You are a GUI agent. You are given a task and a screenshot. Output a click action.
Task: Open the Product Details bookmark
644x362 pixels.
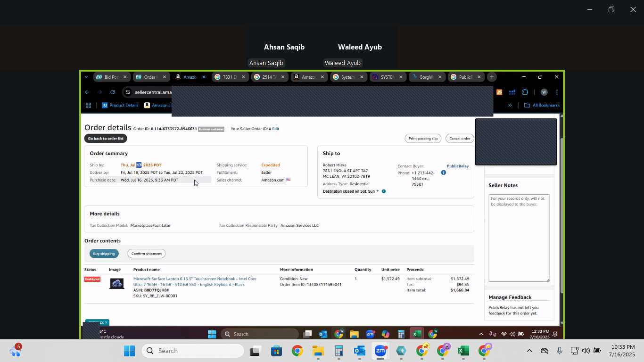[x=120, y=106]
